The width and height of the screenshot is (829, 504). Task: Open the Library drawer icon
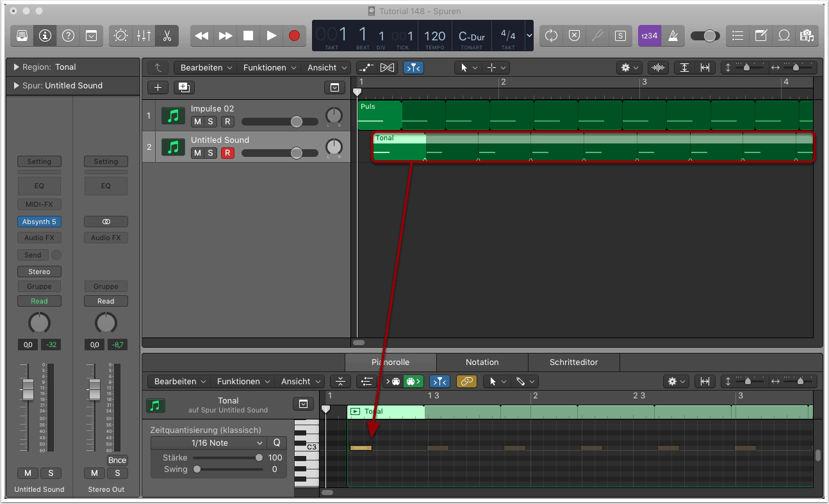pos(22,36)
